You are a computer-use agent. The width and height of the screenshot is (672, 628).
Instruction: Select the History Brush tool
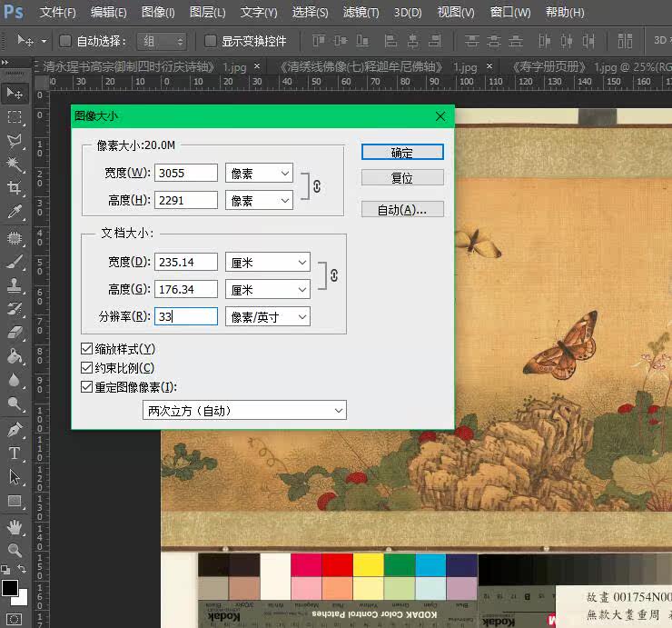(15, 308)
